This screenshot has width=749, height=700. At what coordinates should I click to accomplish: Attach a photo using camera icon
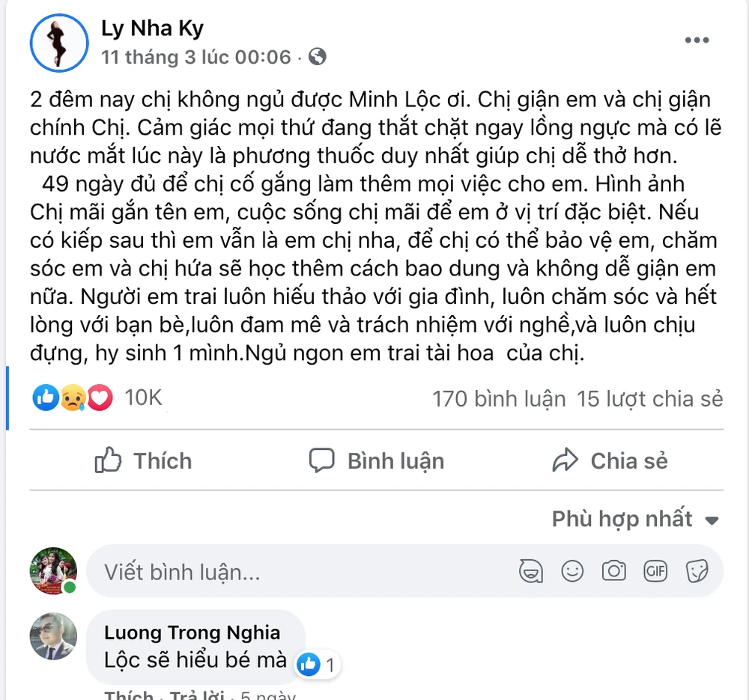(x=614, y=572)
